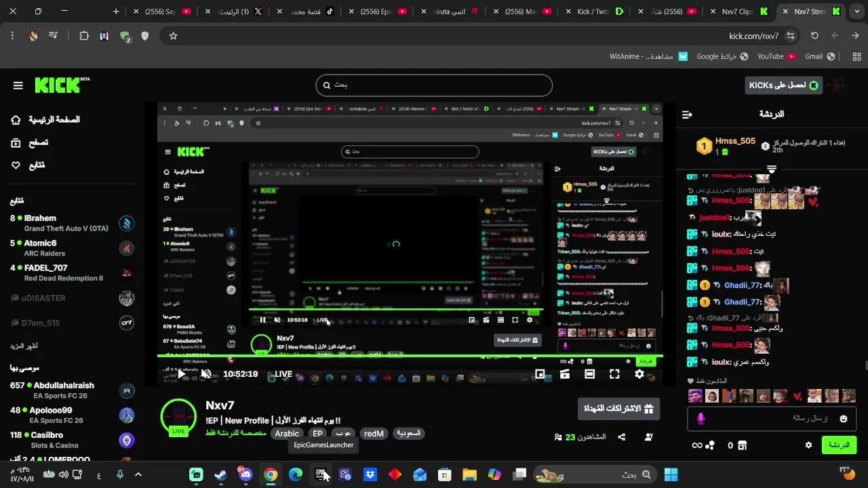Open the following heart icon

[16, 165]
